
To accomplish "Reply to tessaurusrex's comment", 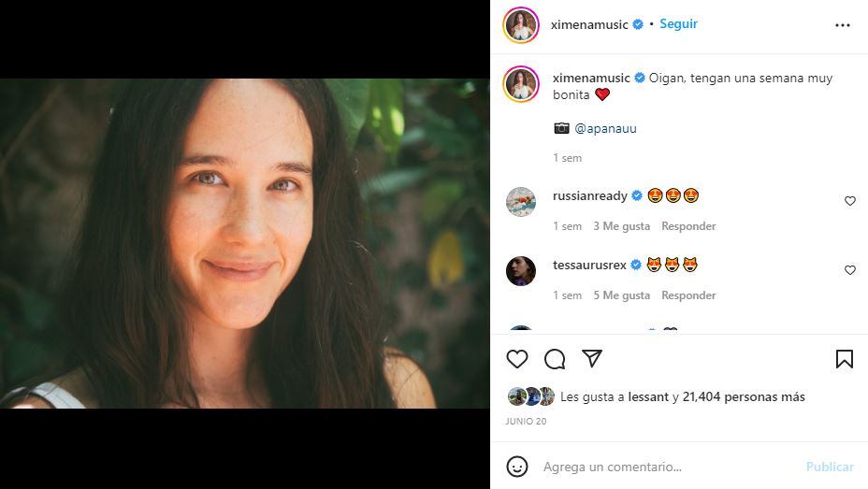I will coord(688,295).
